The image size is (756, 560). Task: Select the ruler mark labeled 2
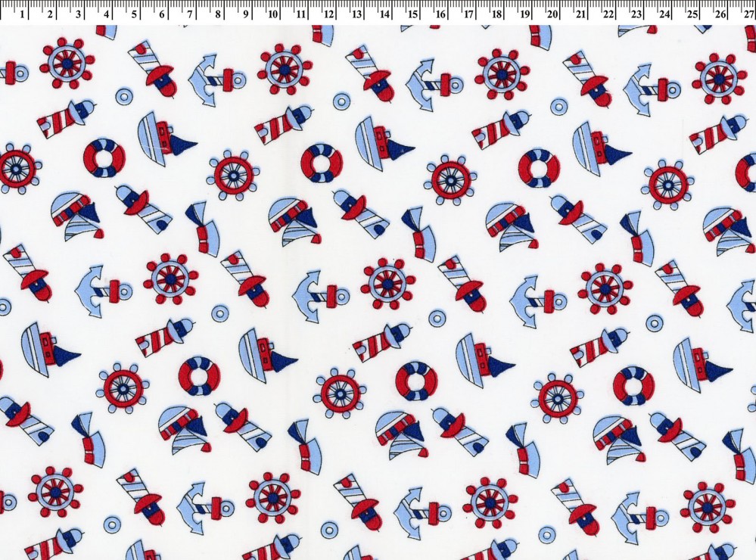(x=50, y=14)
